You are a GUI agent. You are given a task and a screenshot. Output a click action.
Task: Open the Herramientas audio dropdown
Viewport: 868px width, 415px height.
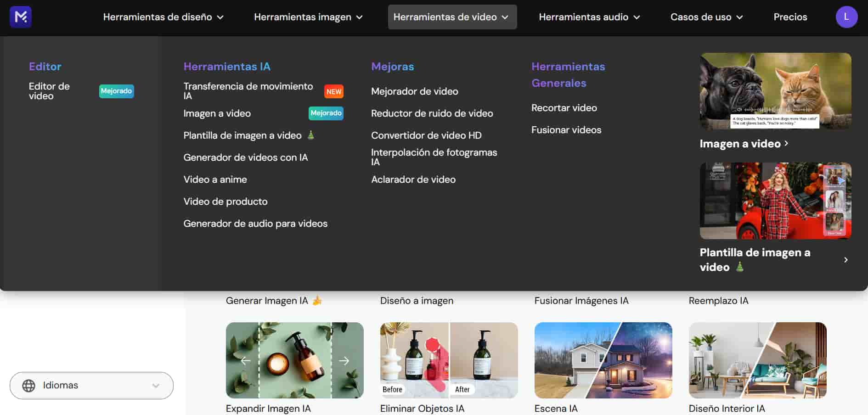click(589, 17)
